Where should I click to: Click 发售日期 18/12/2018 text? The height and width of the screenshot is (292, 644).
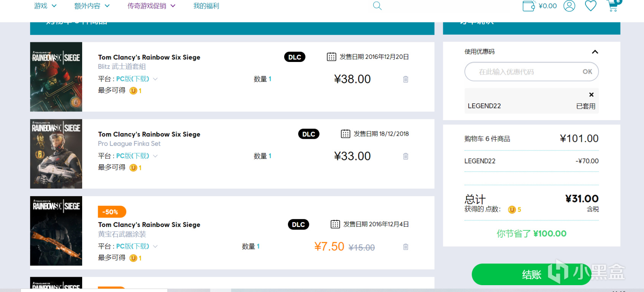(381, 134)
